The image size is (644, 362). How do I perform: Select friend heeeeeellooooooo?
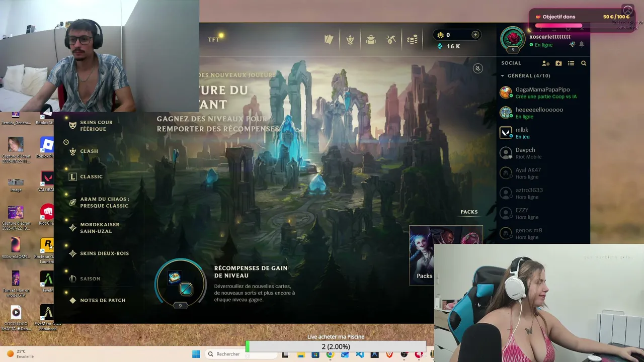[543, 113]
